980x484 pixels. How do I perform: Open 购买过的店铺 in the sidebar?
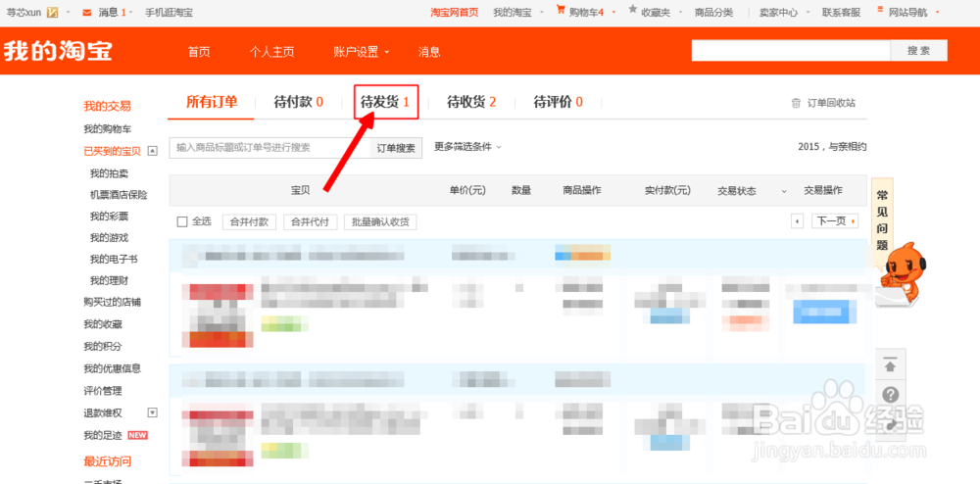113,303
